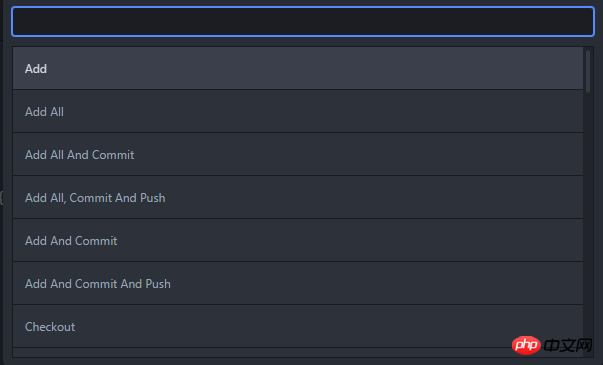Click the 中文网 watermark text
Screen dimensions: 603x365
coord(568,345)
